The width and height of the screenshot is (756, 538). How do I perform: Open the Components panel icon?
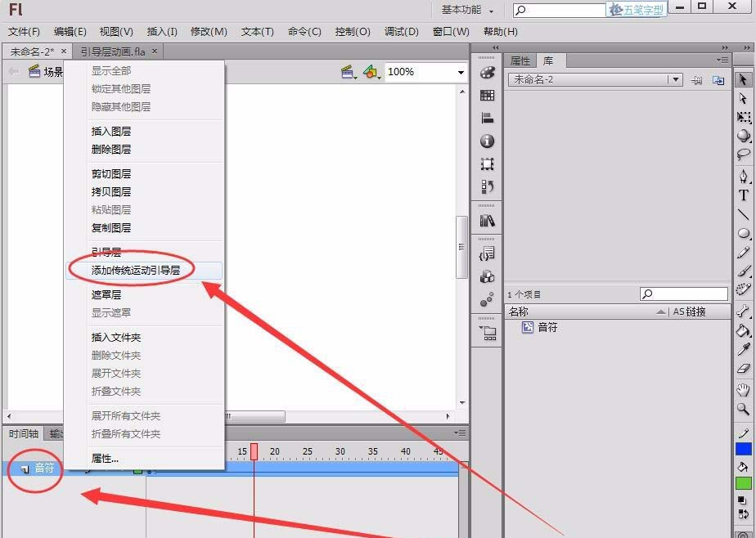tap(487, 276)
